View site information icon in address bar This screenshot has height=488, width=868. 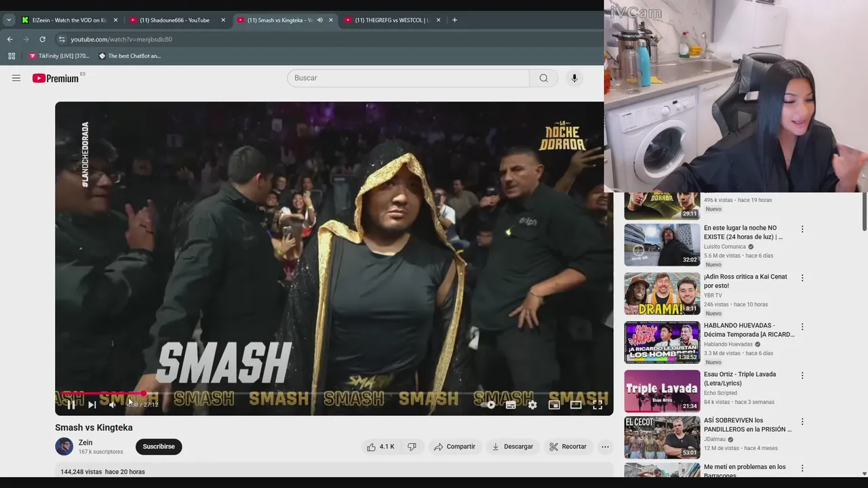(62, 39)
